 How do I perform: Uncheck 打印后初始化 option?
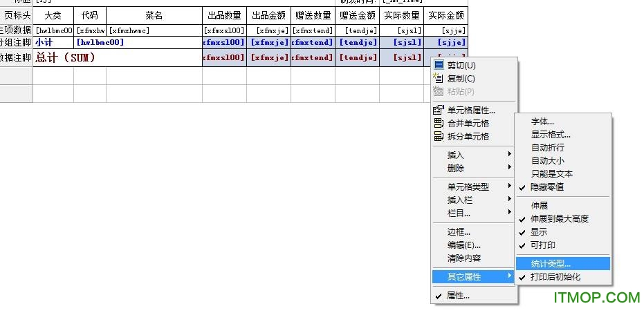tap(563, 277)
